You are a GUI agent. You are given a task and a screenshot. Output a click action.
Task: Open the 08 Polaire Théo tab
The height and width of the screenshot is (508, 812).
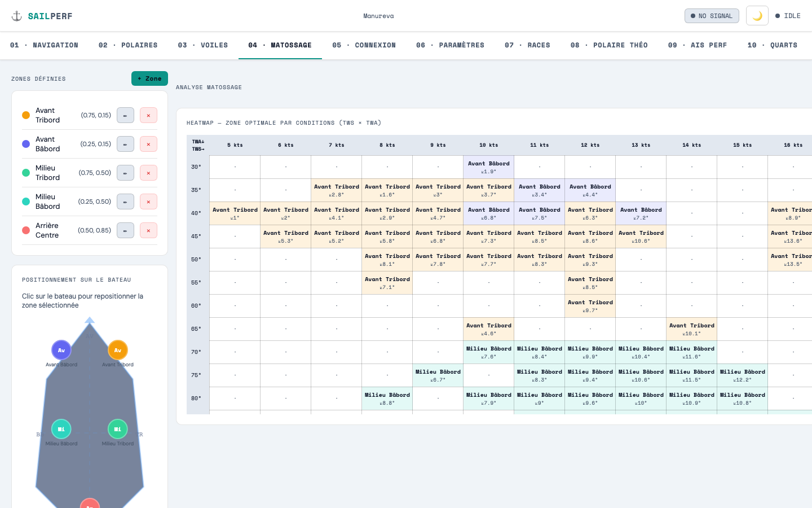pyautogui.click(x=609, y=45)
